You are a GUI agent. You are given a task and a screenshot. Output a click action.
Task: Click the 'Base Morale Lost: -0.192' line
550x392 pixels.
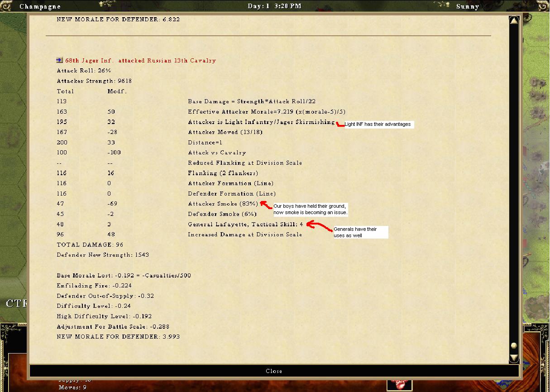pyautogui.click(x=124, y=275)
